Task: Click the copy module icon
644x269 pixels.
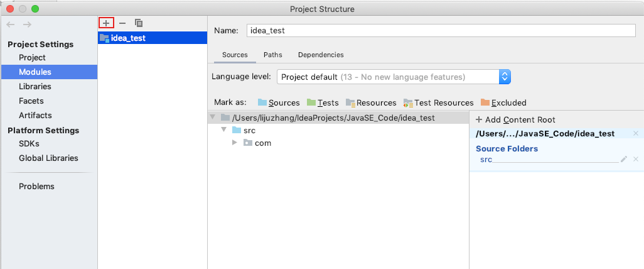Action: point(139,23)
